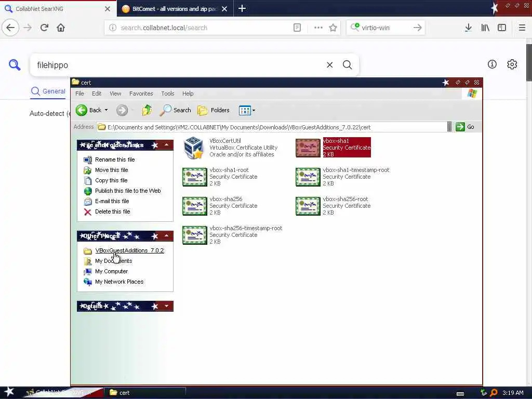This screenshot has height=399, width=532.
Task: Open Help menu in cert window
Action: click(x=188, y=94)
